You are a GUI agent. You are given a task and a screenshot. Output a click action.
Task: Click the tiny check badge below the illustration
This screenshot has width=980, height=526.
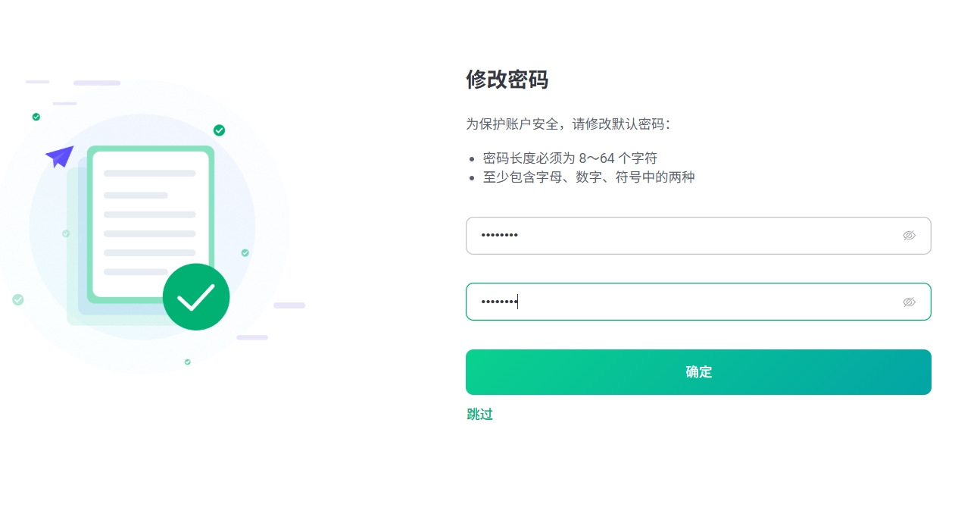[x=187, y=362]
